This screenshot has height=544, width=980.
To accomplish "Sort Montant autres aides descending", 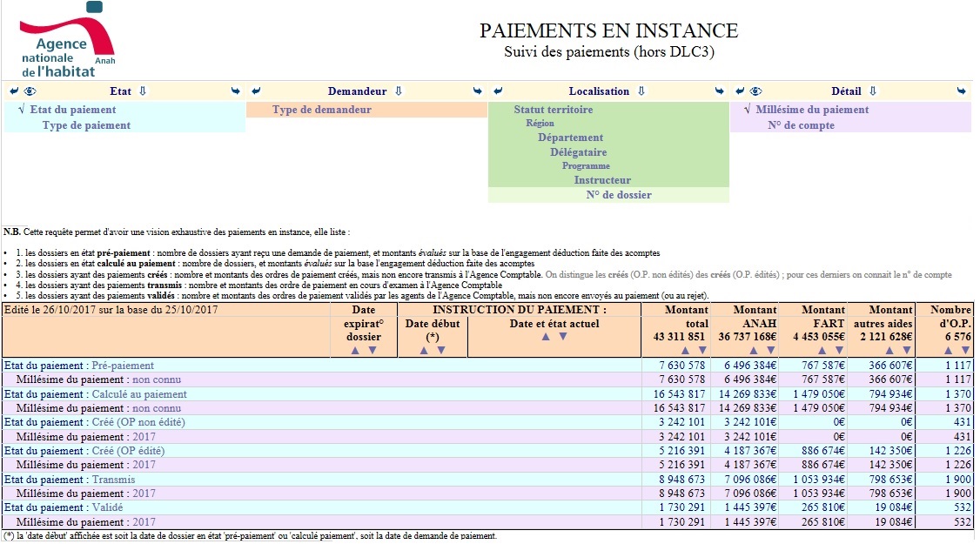I will click(907, 351).
